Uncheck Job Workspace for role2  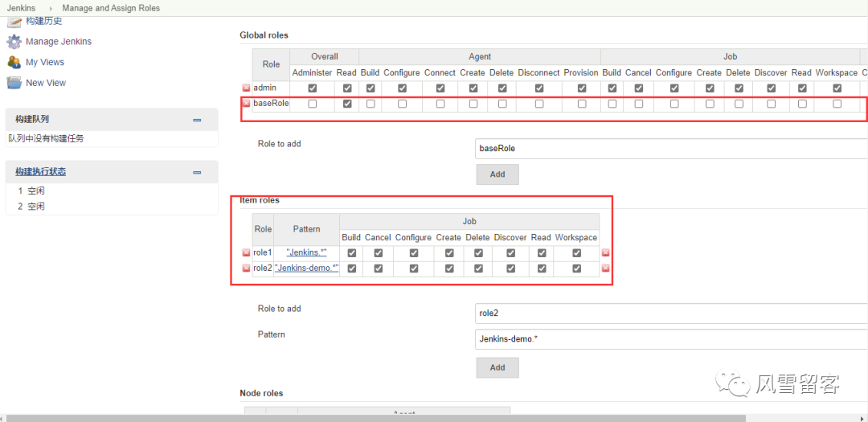pyautogui.click(x=577, y=268)
